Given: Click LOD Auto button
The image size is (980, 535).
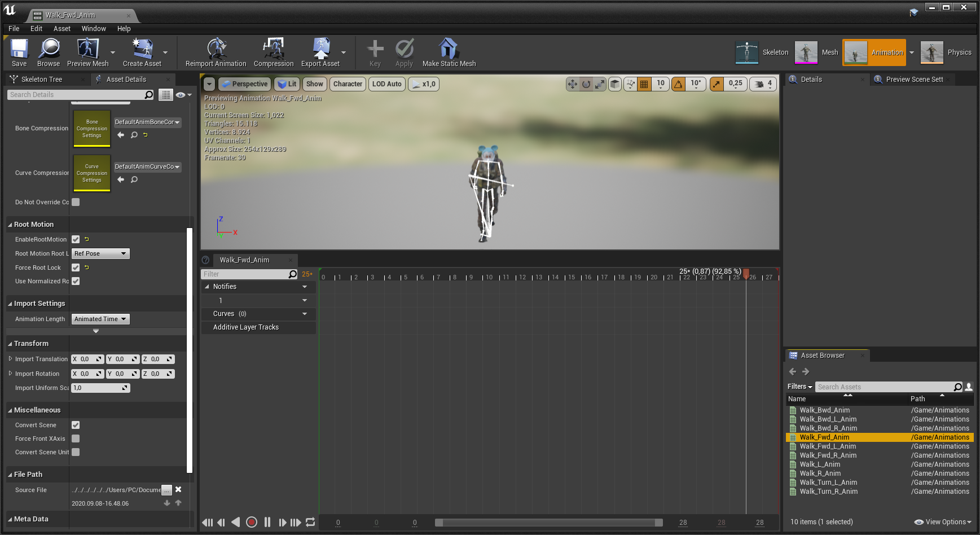Looking at the screenshot, I should pyautogui.click(x=387, y=84).
